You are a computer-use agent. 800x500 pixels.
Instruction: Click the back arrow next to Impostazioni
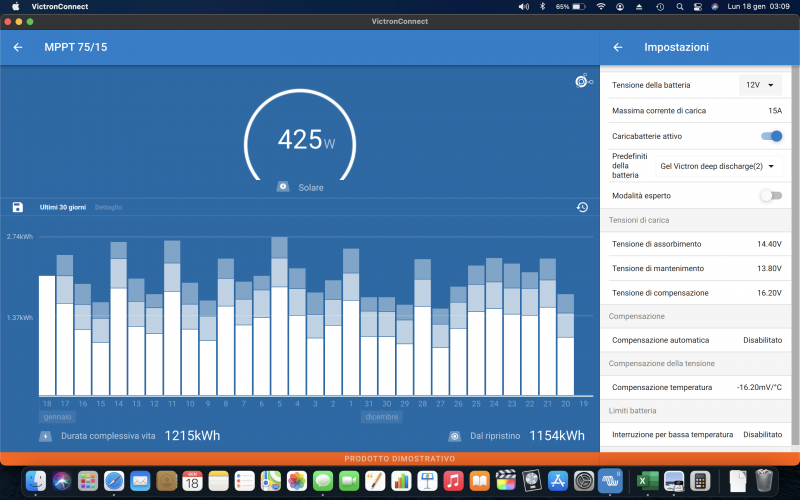tap(617, 47)
